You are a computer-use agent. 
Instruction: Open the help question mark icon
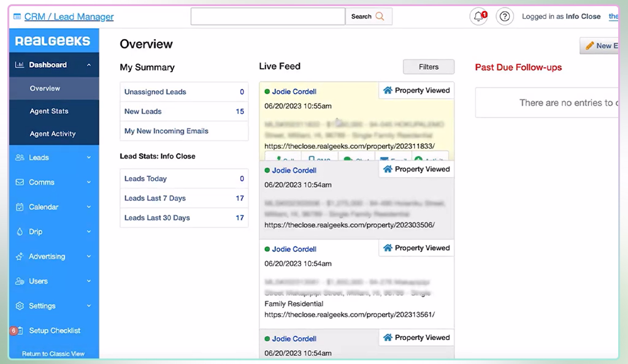click(504, 16)
